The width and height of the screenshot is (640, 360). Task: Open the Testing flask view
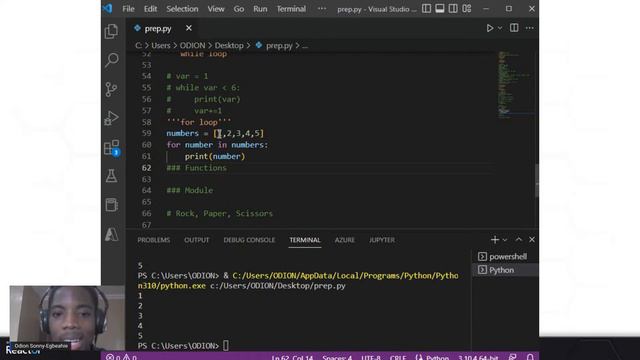coord(111,176)
